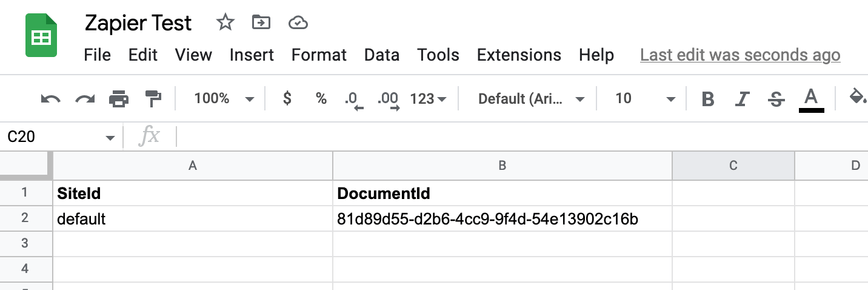This screenshot has width=868, height=290.
Task: Select column B header
Action: 502,165
